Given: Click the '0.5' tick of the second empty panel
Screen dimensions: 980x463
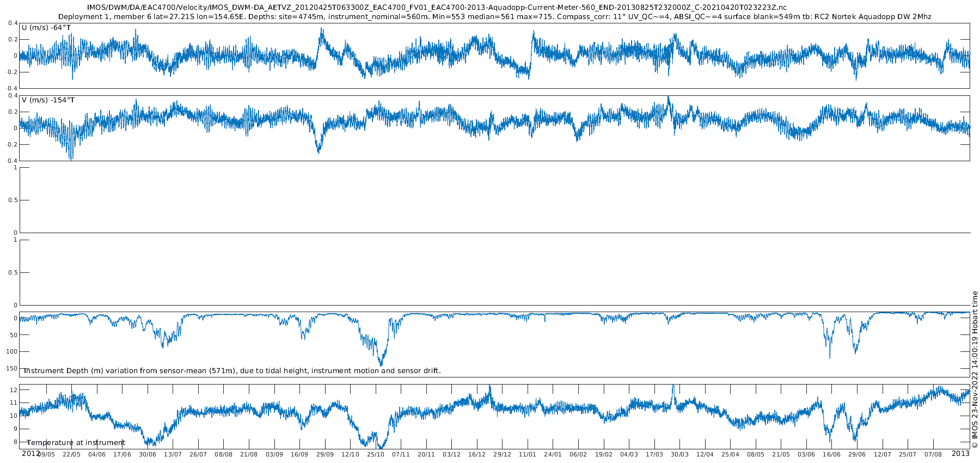Looking at the screenshot, I should [x=13, y=273].
